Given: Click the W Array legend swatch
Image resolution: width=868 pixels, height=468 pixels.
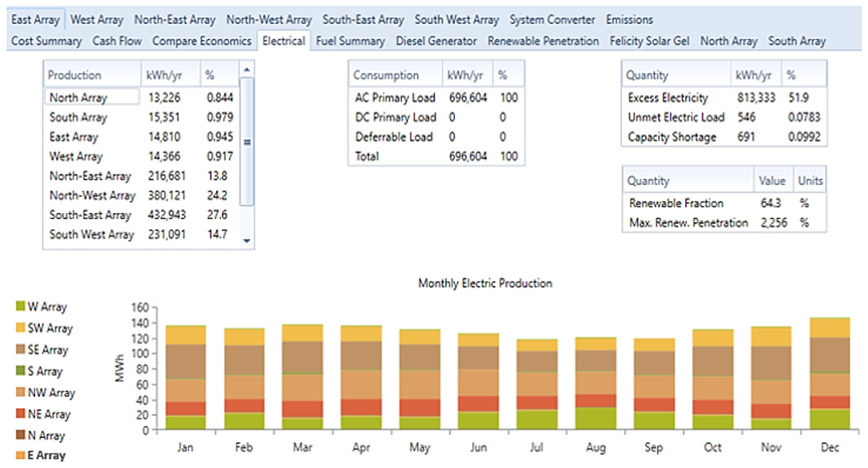Looking at the screenshot, I should click(x=20, y=306).
